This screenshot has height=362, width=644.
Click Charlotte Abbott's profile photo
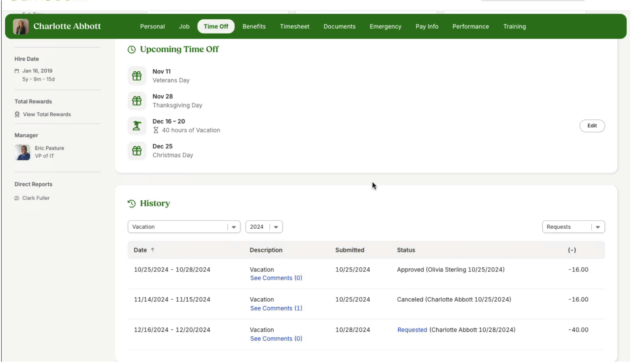[x=21, y=26]
